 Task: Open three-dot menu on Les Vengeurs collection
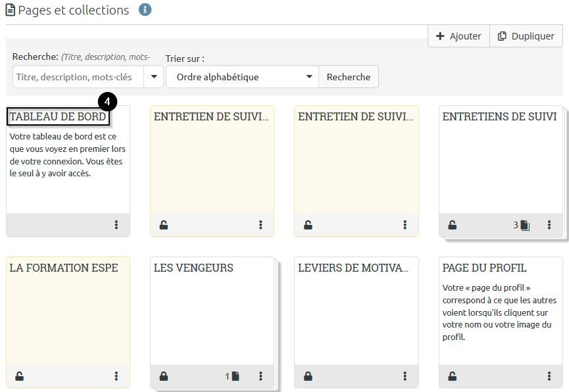pyautogui.click(x=260, y=376)
